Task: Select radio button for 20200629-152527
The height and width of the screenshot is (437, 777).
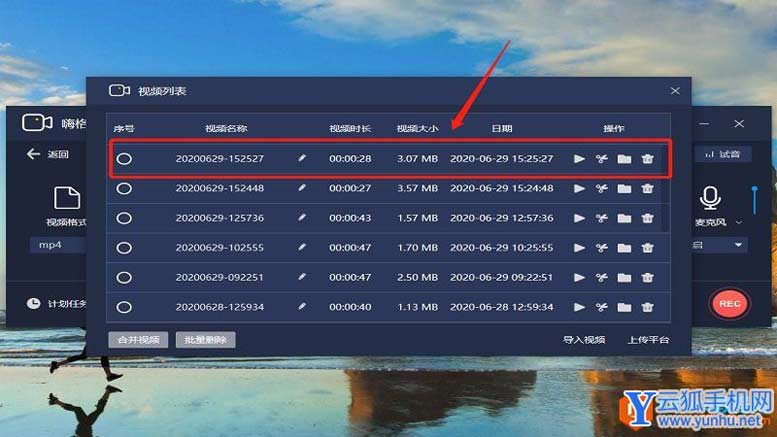Action: point(124,159)
